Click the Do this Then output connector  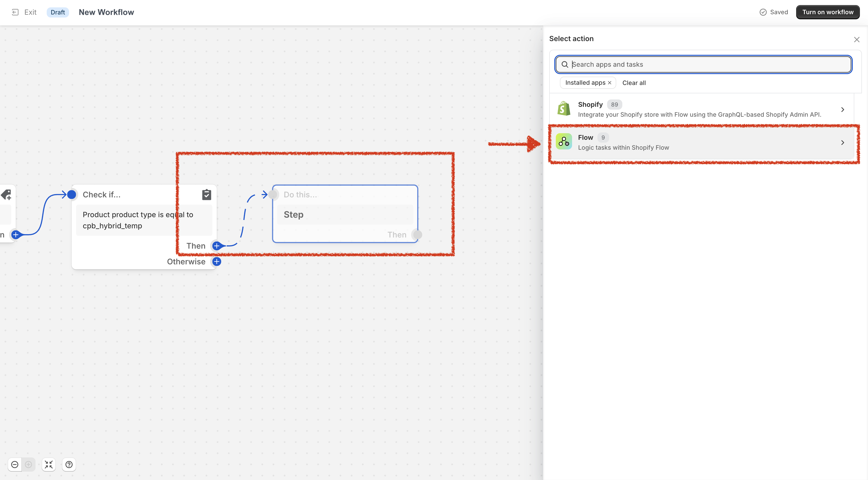click(417, 235)
